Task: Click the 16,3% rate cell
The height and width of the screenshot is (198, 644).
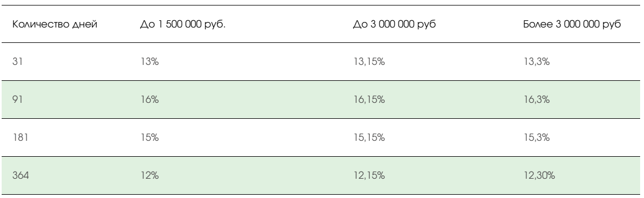Action: 537,100
